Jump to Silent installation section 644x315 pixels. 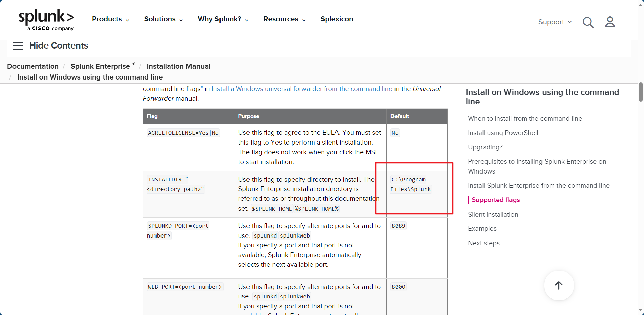[x=493, y=214]
